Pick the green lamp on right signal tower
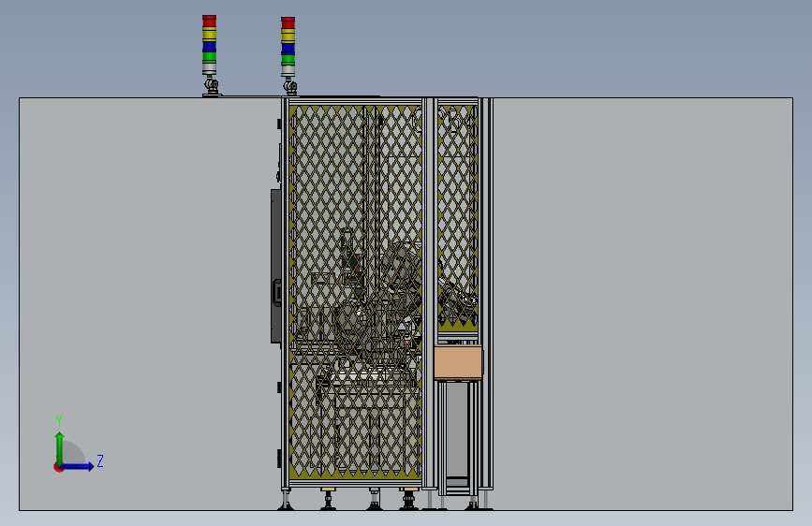The width and height of the screenshot is (812, 526). click(x=288, y=59)
